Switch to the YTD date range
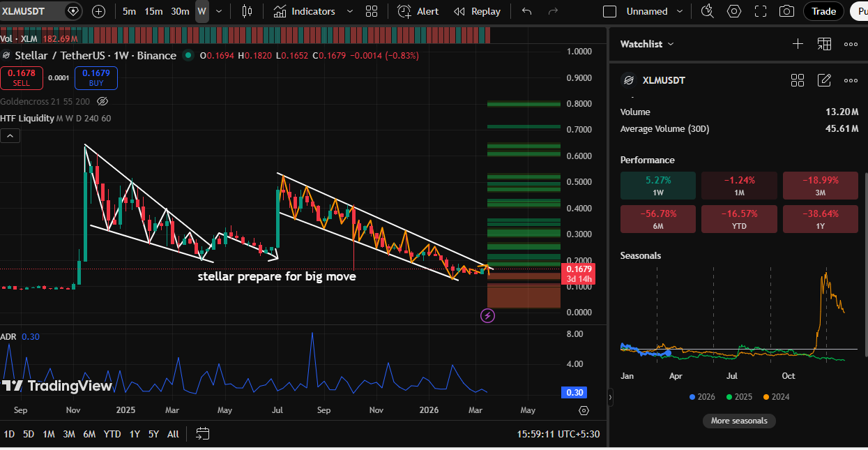Viewport: 868px width, 450px height. pos(112,434)
